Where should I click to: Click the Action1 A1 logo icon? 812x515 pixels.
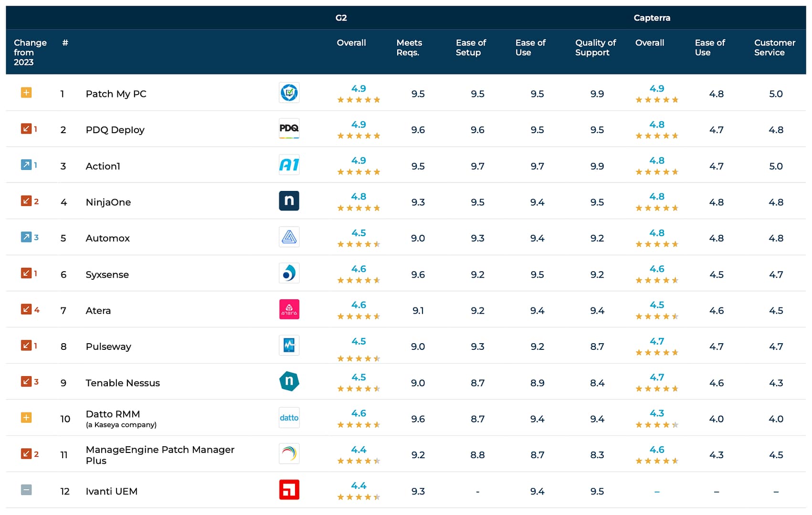(289, 165)
